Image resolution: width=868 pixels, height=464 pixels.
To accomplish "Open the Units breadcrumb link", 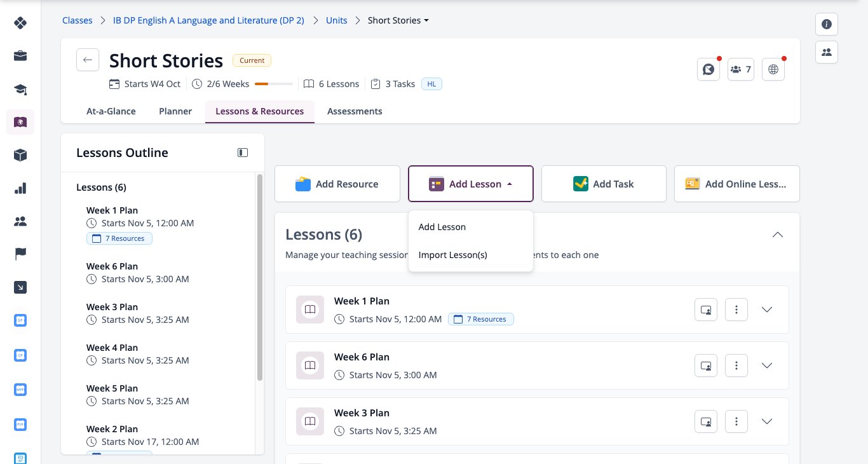I will (x=337, y=20).
